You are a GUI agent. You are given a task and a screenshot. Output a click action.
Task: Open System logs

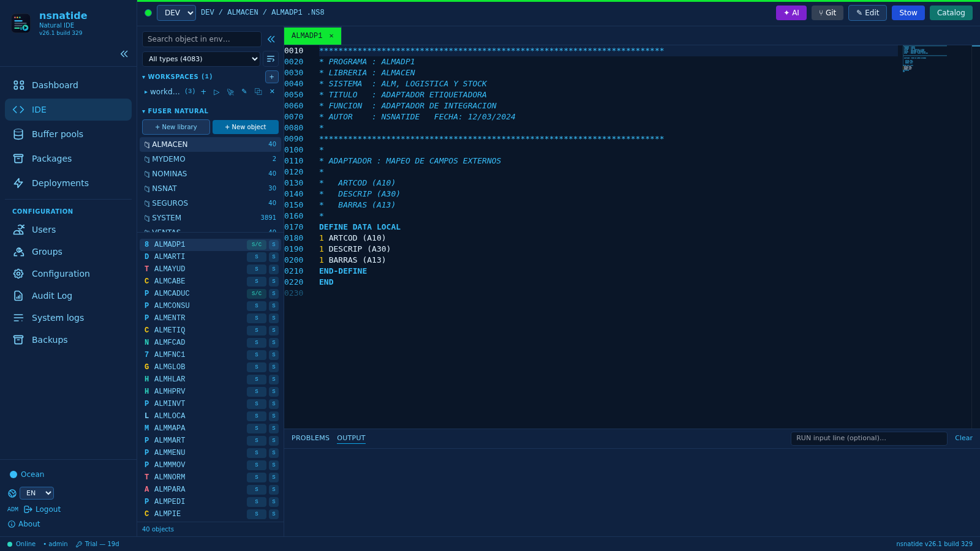point(68,318)
